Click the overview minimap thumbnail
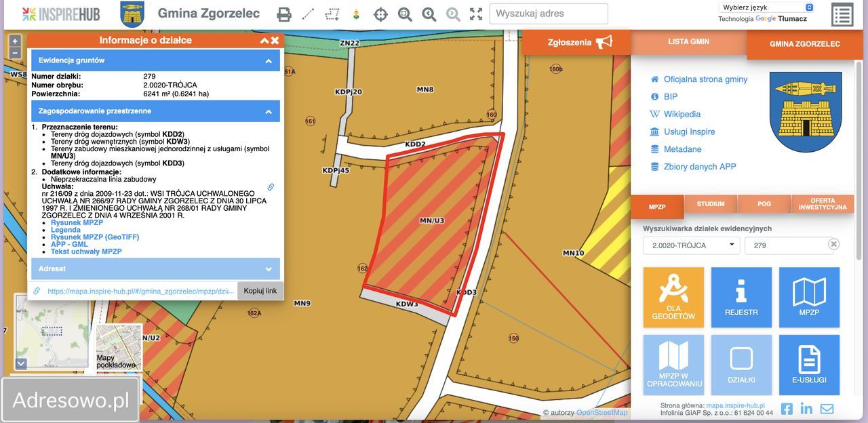 click(x=52, y=332)
